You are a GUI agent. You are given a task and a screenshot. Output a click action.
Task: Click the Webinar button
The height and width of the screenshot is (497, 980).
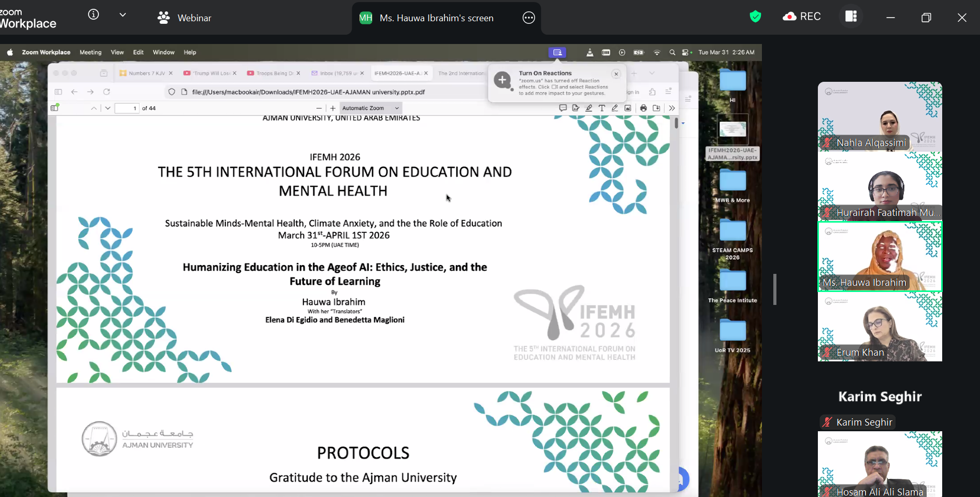pyautogui.click(x=184, y=18)
